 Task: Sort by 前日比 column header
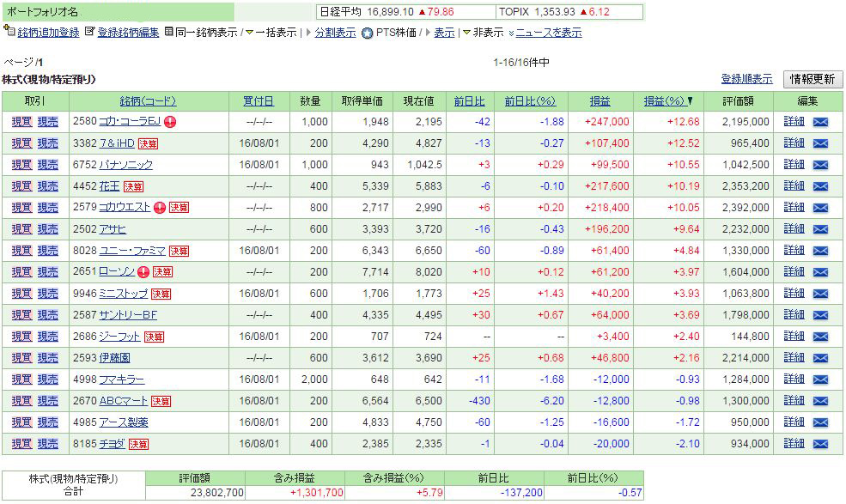tap(469, 101)
